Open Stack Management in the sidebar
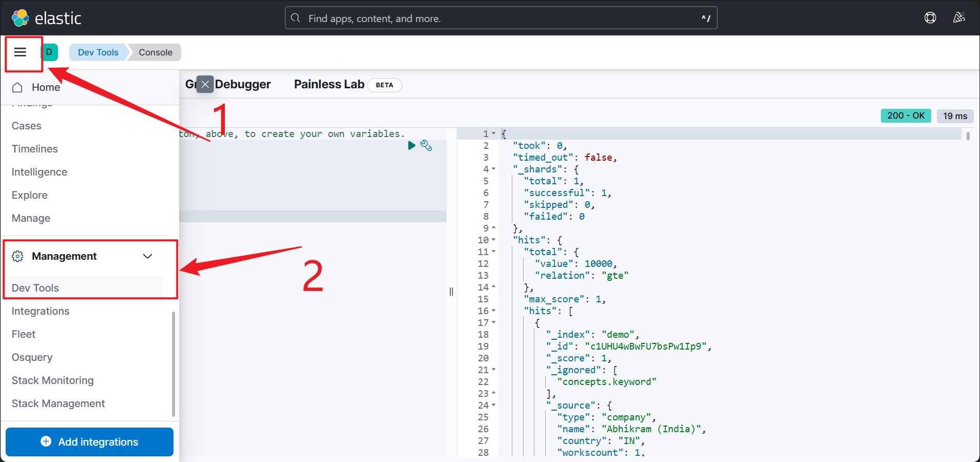Screen dimensions: 980x462 coord(58,403)
